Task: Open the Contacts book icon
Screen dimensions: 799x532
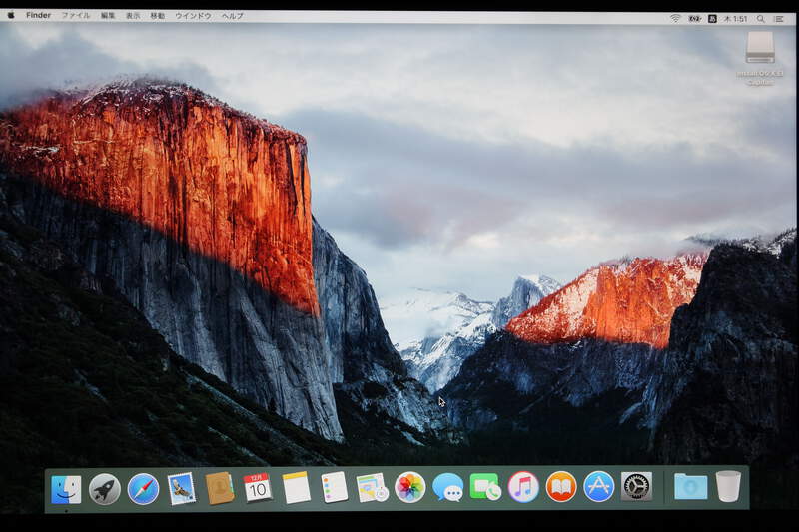Action: pos(220,488)
